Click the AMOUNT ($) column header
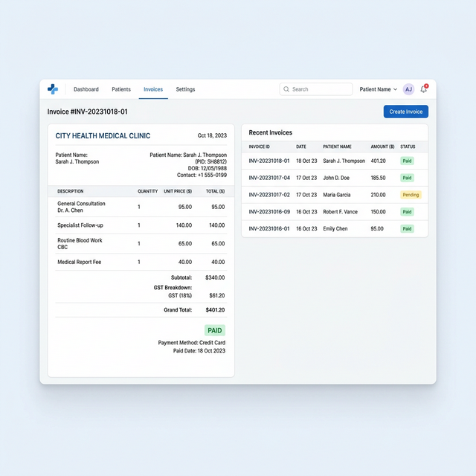 [382, 147]
